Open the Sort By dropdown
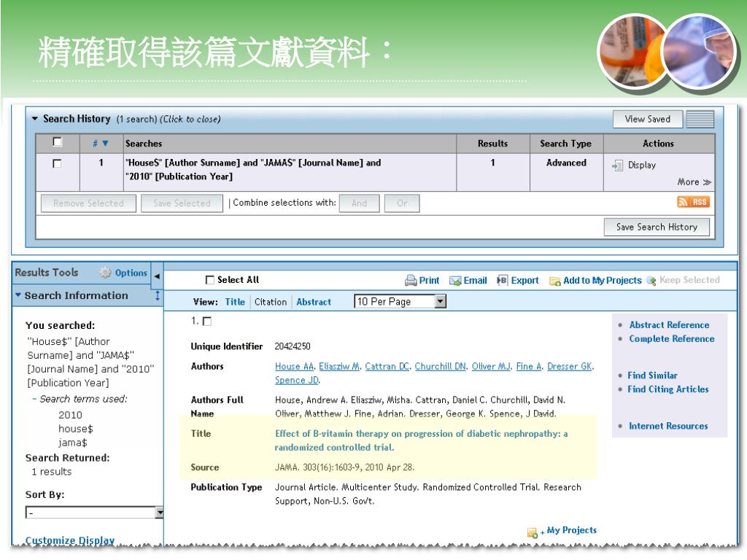747x560 pixels. [x=94, y=513]
